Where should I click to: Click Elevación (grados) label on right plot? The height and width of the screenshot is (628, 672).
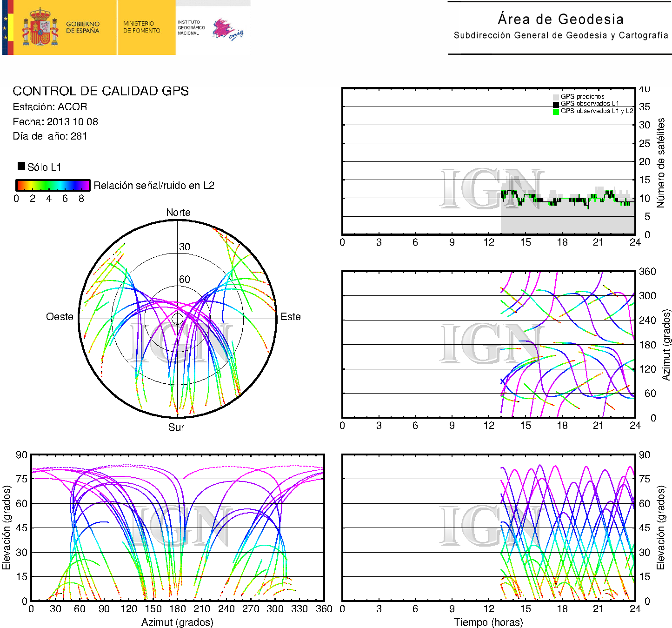click(x=661, y=528)
